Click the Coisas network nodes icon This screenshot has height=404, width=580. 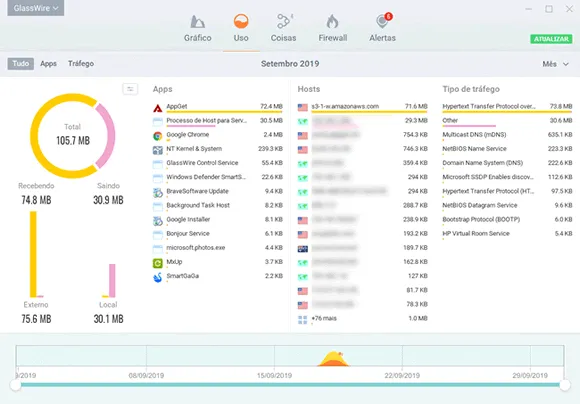click(284, 21)
